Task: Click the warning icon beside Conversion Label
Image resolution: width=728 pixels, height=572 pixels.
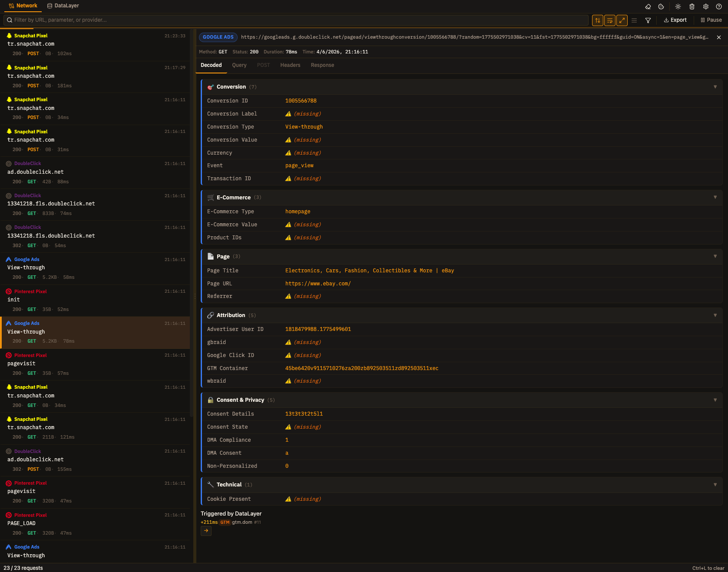Action: point(288,114)
